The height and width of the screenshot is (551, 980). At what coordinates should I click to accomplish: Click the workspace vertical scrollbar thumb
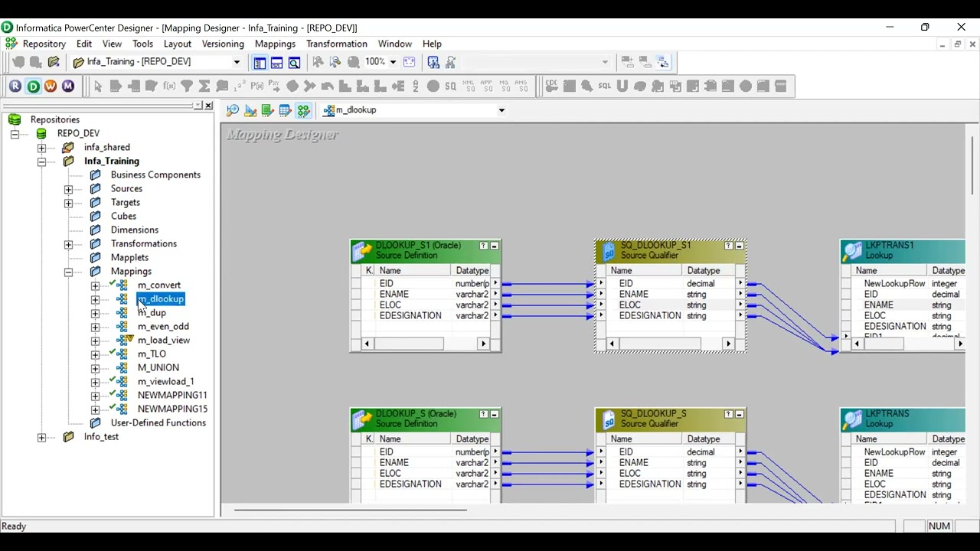pyautogui.click(x=973, y=165)
